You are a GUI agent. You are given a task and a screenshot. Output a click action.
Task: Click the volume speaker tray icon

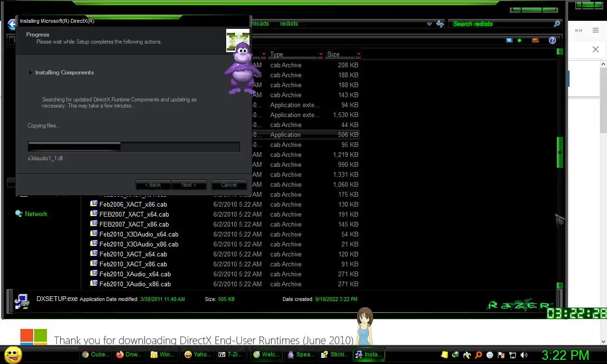[524, 355]
